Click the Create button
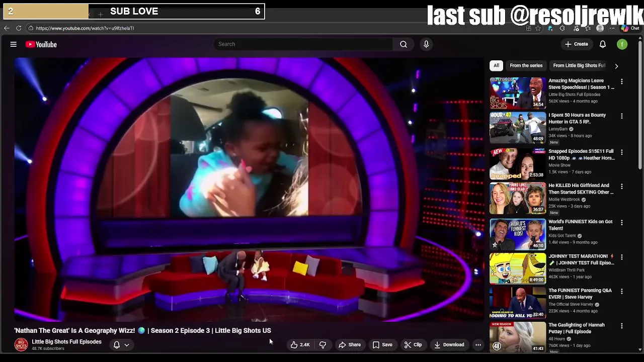Viewport: 644px width, 362px height. tap(577, 44)
